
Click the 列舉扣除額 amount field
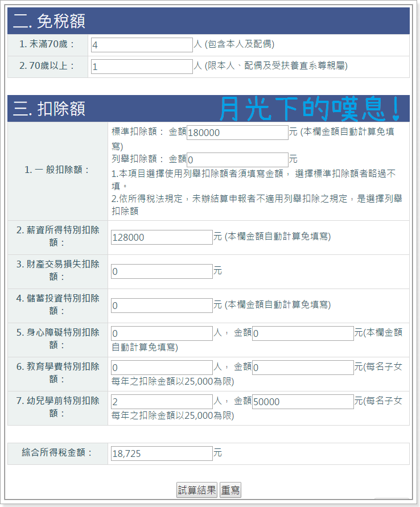point(237,160)
